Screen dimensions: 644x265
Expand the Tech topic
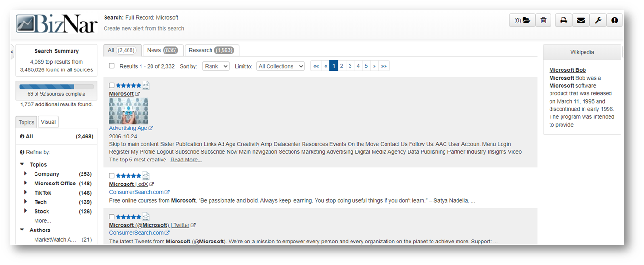pos(26,202)
